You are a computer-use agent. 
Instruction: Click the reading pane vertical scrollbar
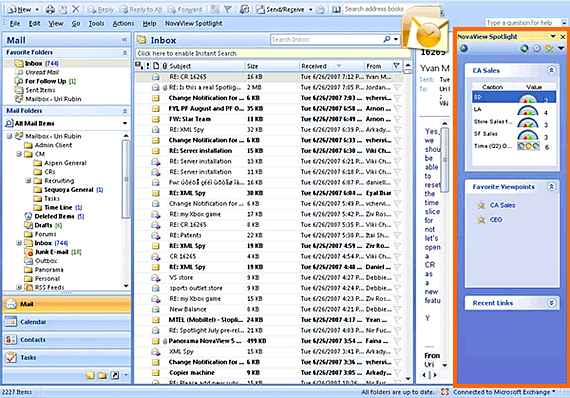coord(444,244)
